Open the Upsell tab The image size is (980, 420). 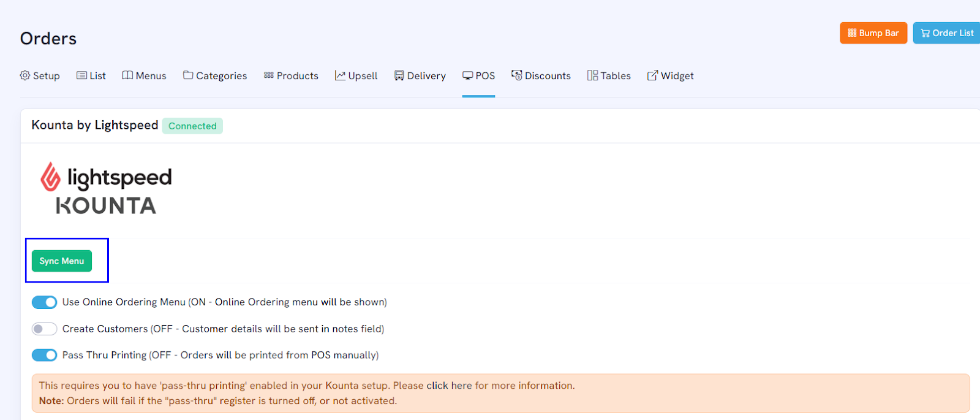tap(356, 75)
